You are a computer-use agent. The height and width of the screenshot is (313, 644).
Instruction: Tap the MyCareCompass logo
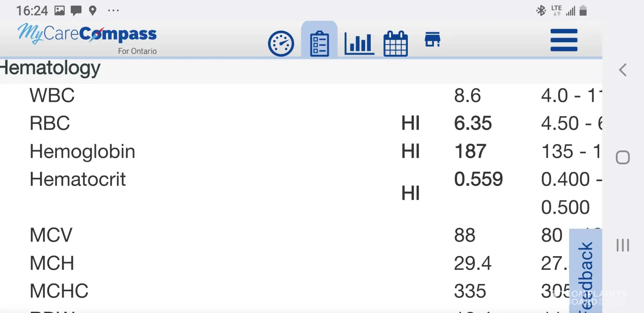(87, 36)
